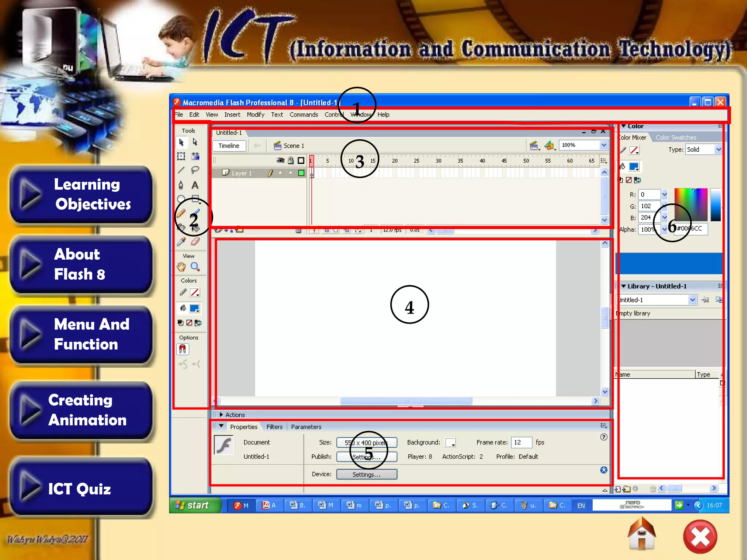
Task: Select the Eraser tool
Action: (x=195, y=241)
